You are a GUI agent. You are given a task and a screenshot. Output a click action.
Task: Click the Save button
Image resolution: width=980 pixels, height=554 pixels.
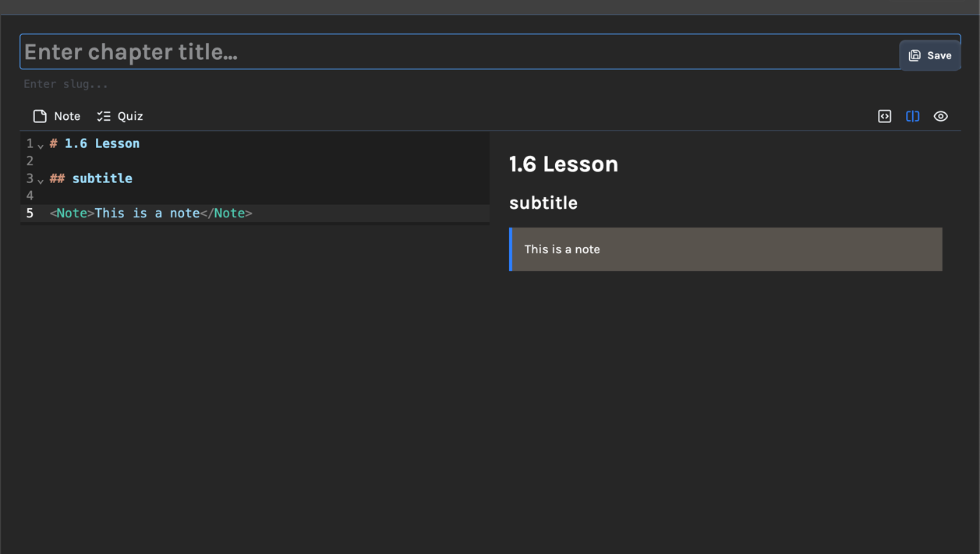click(929, 55)
